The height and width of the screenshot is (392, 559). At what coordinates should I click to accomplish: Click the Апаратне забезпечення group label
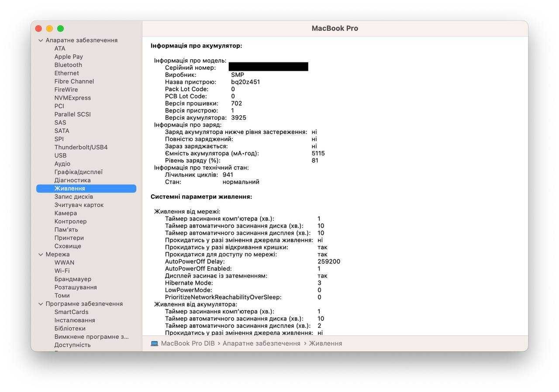[x=82, y=40]
